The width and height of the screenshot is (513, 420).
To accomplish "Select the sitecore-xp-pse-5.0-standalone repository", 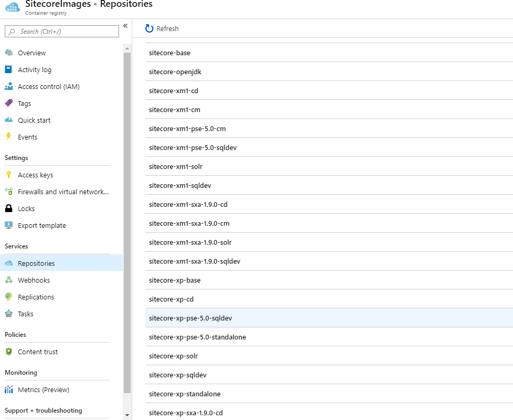I will pos(198,337).
